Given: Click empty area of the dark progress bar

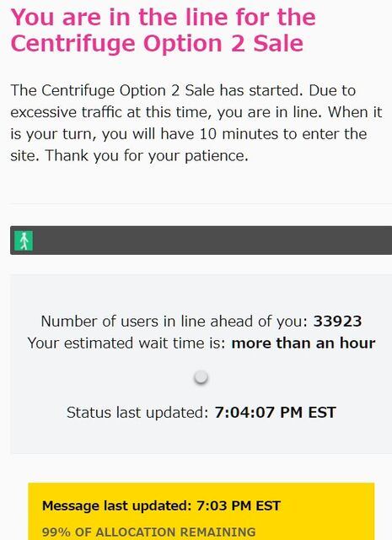Looking at the screenshot, I should (x=213, y=240).
